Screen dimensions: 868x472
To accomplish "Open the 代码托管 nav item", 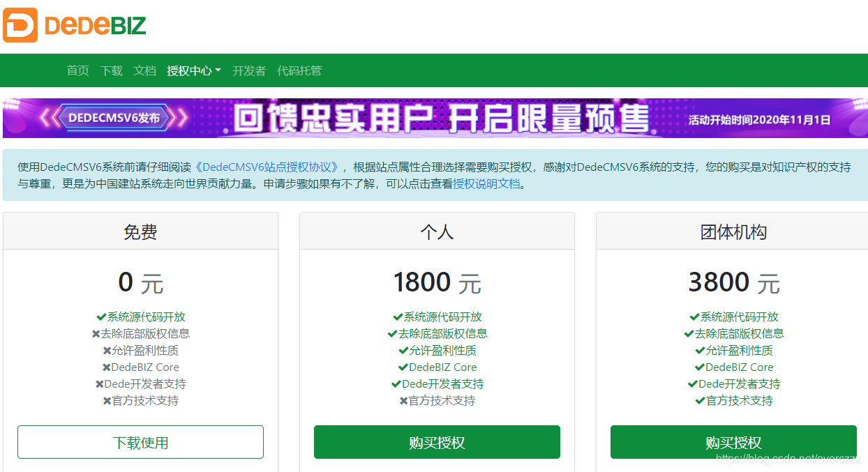I will [x=299, y=70].
